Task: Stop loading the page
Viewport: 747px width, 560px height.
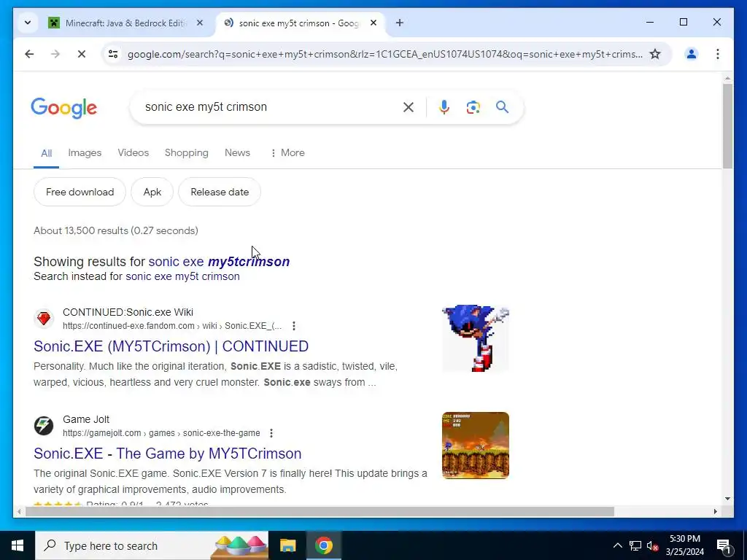Action: [x=82, y=54]
